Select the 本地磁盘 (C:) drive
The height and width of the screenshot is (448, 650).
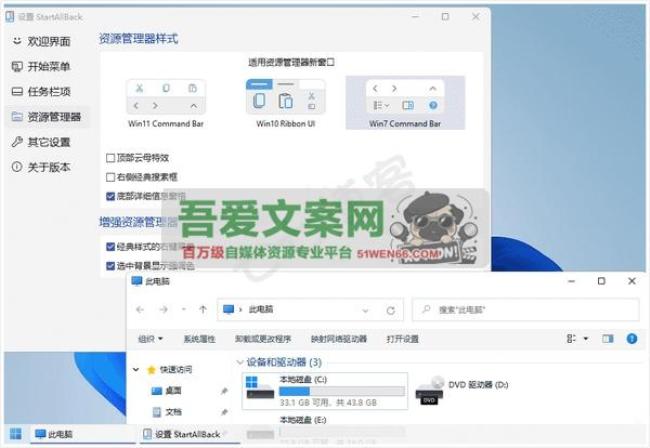[x=325, y=391]
